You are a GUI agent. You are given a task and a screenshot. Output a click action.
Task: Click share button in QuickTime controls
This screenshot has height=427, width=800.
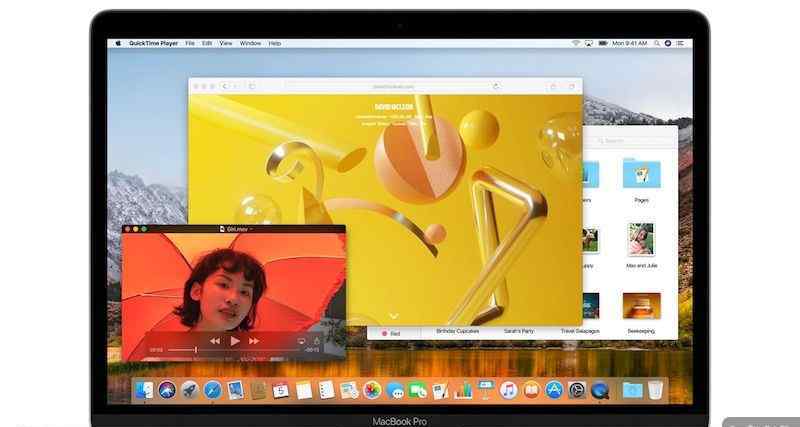(316, 341)
